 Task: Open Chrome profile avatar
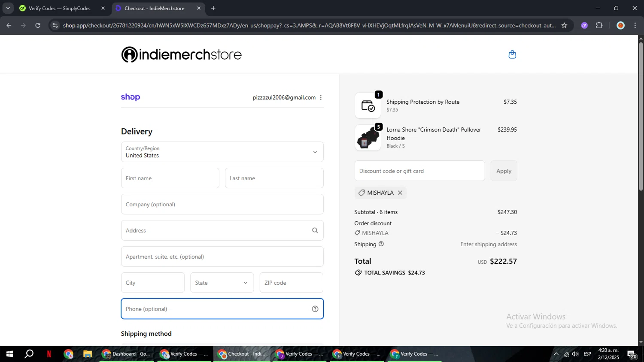[x=620, y=25]
